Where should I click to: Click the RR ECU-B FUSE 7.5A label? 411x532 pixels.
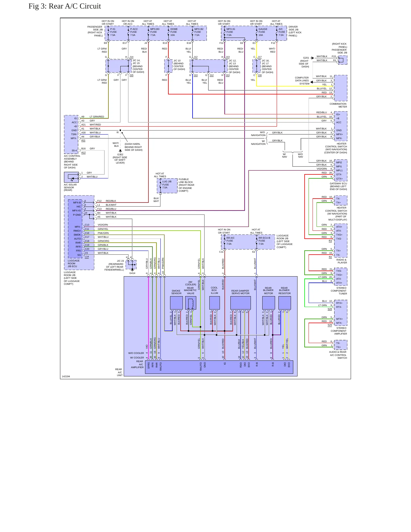tap(264, 241)
